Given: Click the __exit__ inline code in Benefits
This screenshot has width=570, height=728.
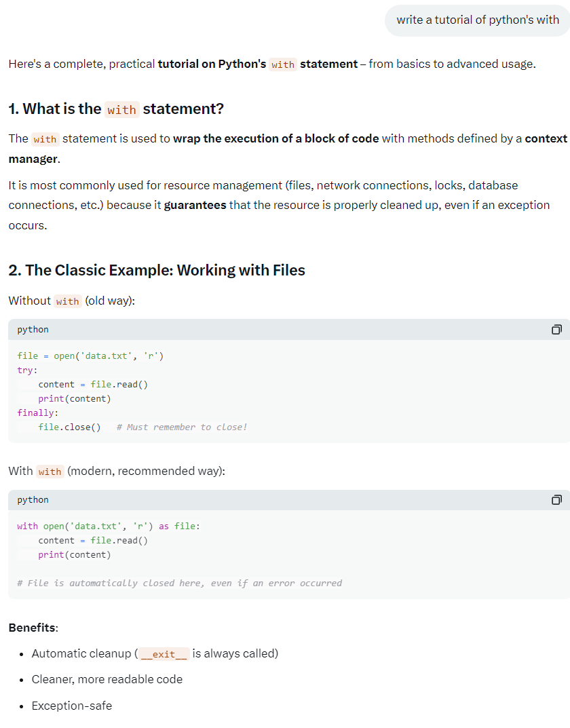Looking at the screenshot, I should [x=164, y=654].
